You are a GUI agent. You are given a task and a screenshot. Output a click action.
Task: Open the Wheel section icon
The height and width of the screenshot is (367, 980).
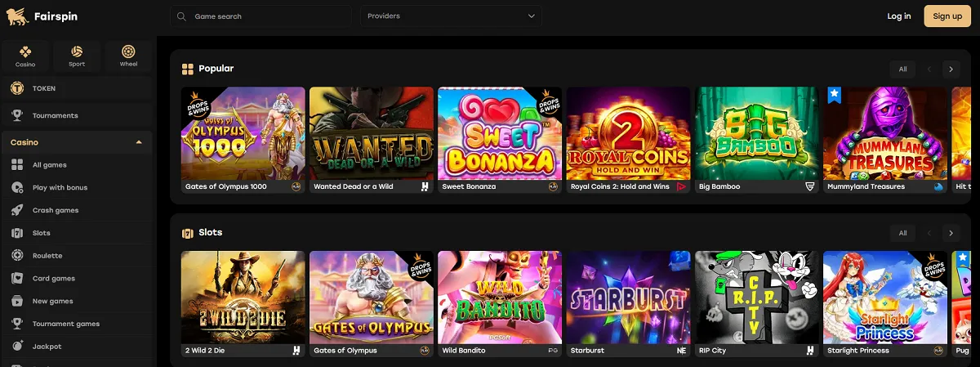[x=128, y=51]
